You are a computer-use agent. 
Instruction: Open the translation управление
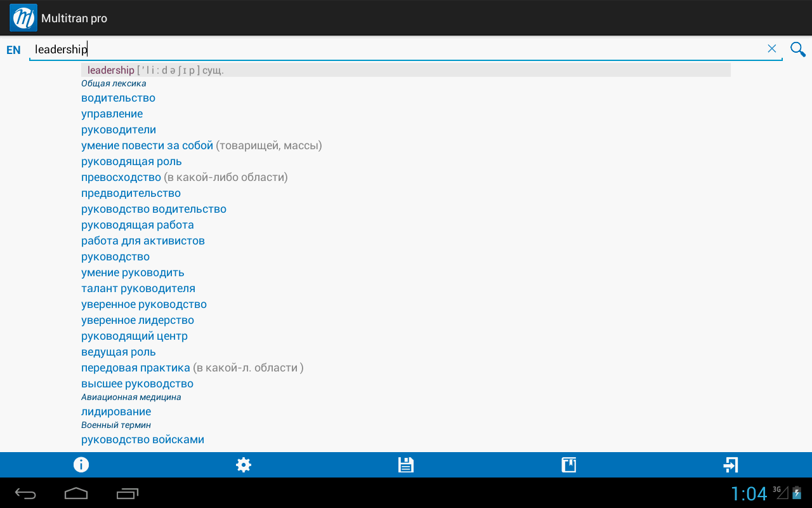[112, 113]
